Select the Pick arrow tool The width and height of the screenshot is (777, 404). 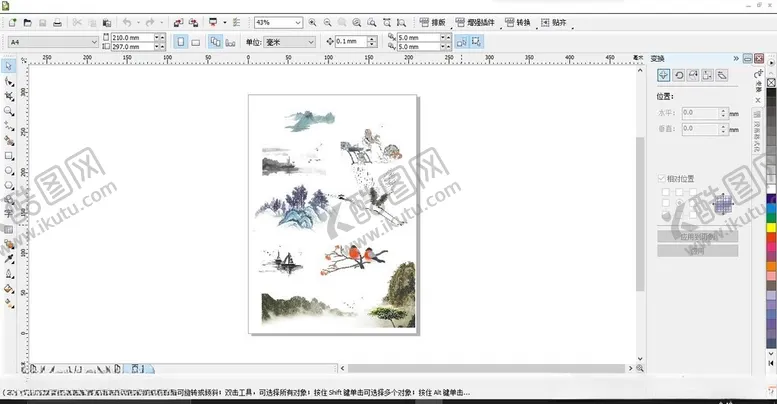click(9, 66)
